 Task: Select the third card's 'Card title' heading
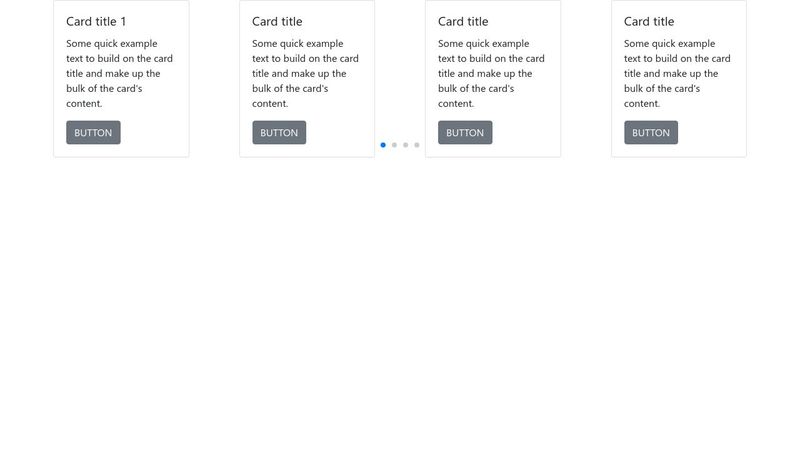click(463, 21)
